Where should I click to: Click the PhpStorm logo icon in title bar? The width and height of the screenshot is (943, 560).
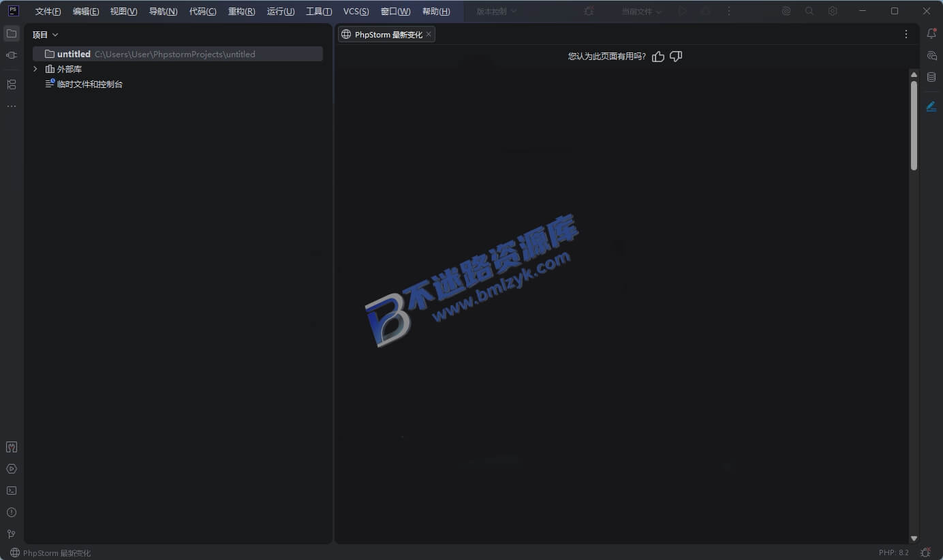[x=13, y=11]
